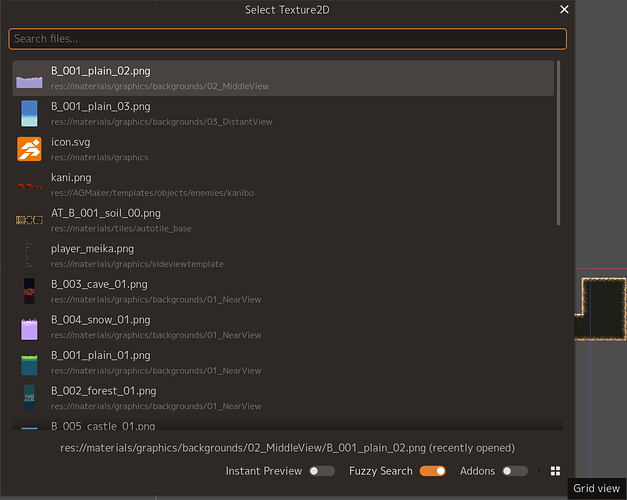627x500 pixels.
Task: Click the full path label marked recently opened
Action: tap(288, 448)
